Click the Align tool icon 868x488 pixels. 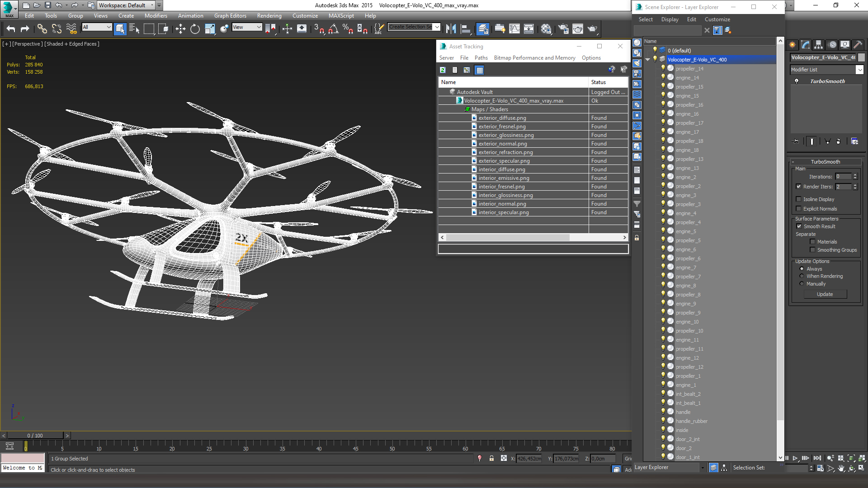pos(466,29)
